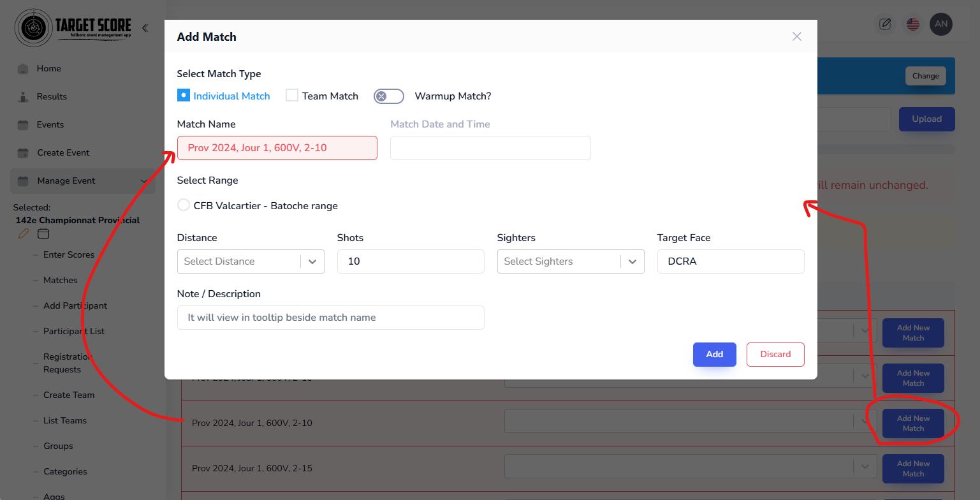Click the Match Name input field
The image size is (980, 500).
tap(277, 148)
